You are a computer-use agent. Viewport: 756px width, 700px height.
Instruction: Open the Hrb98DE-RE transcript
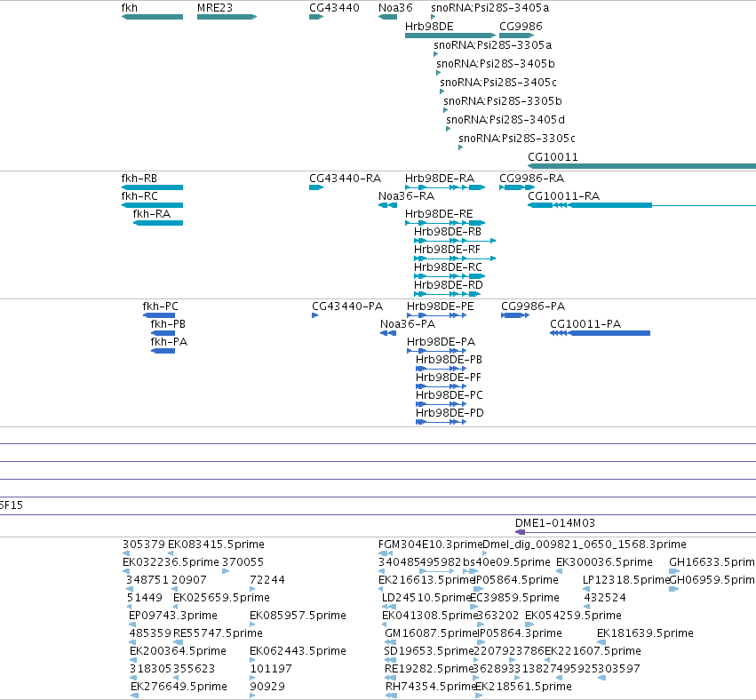445,223
